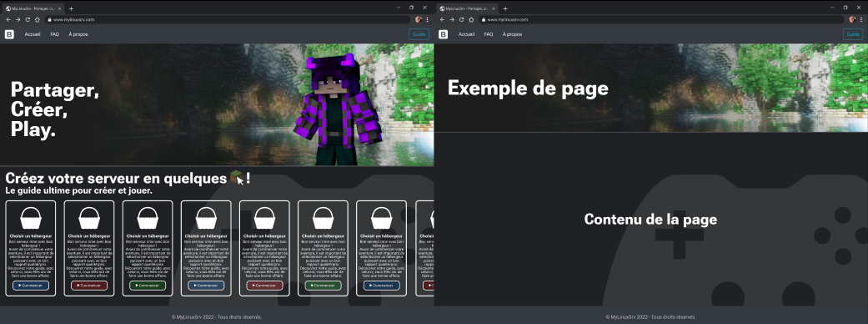Screen dimensions: 868x324
Task: Click the Guide button in left window
Action: tap(419, 34)
